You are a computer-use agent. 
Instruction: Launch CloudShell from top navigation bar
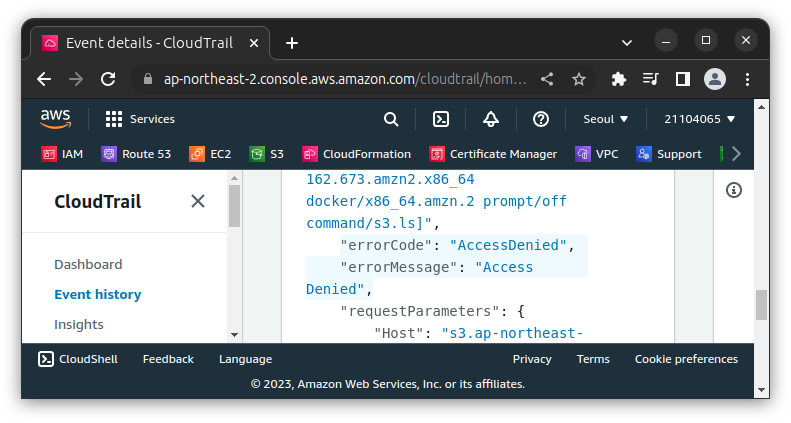click(x=441, y=119)
